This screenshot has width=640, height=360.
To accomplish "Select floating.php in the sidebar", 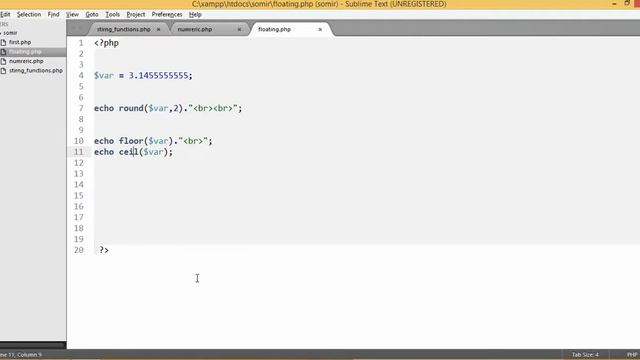I will click(25, 52).
